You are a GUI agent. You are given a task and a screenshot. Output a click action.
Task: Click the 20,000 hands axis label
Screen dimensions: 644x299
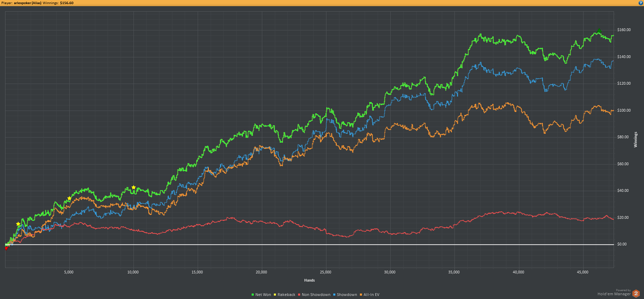coord(261,272)
